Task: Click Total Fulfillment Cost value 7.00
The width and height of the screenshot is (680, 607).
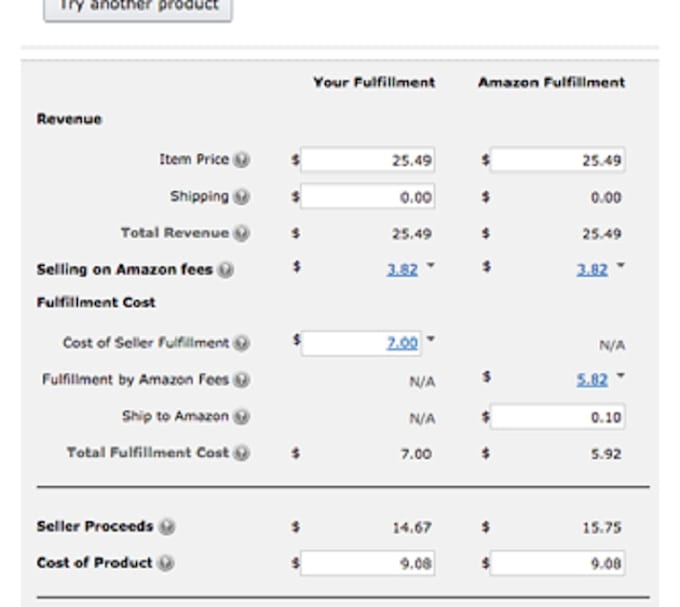Action: pos(416,454)
